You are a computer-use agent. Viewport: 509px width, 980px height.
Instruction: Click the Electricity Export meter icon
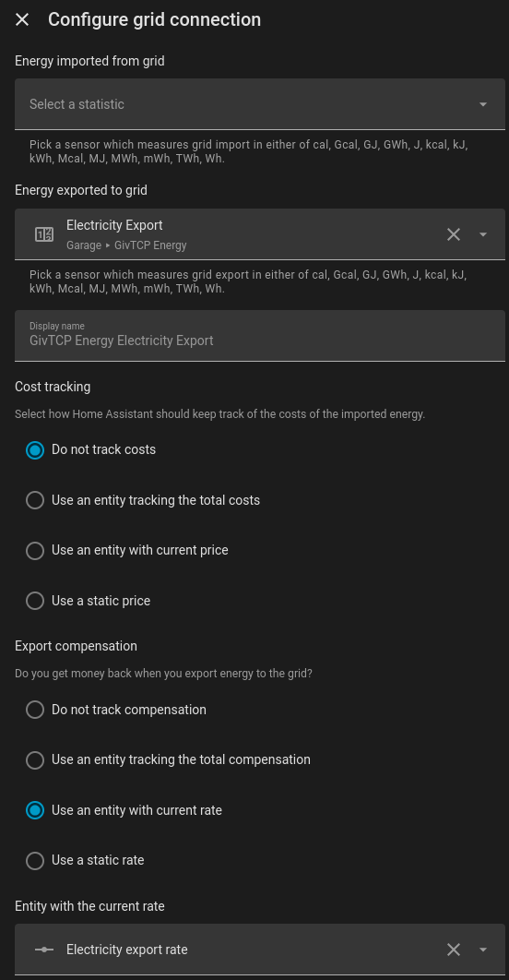click(x=43, y=234)
